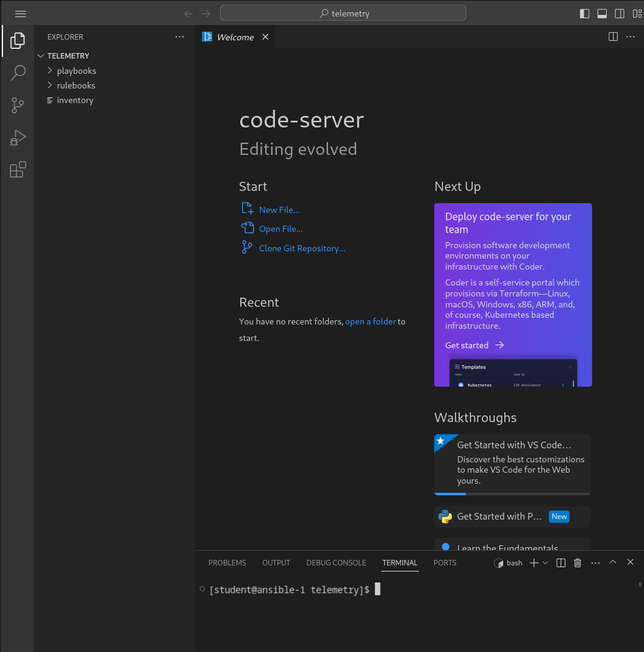Select the Welcome editor tab

[235, 37]
